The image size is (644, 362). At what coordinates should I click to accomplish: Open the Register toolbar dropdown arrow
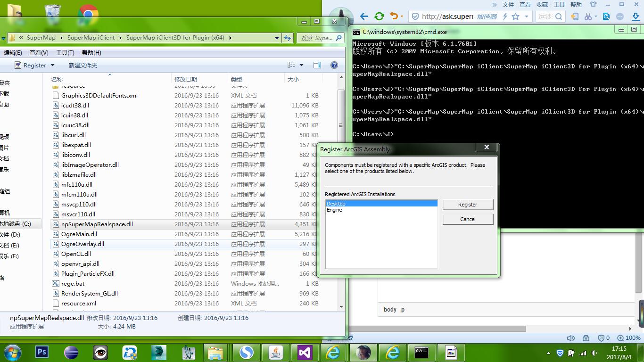click(x=52, y=66)
